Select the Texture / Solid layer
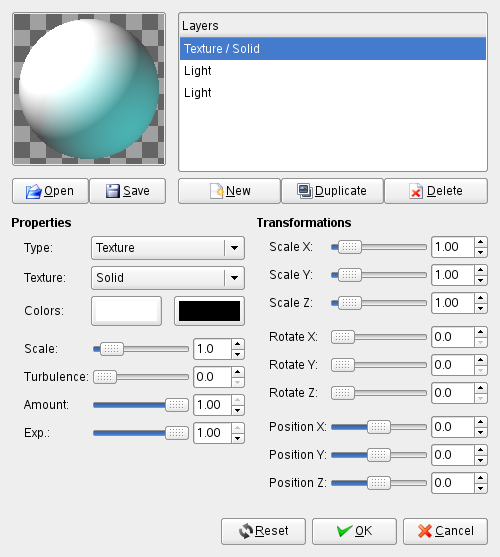This screenshot has height=557, width=500. [333, 49]
